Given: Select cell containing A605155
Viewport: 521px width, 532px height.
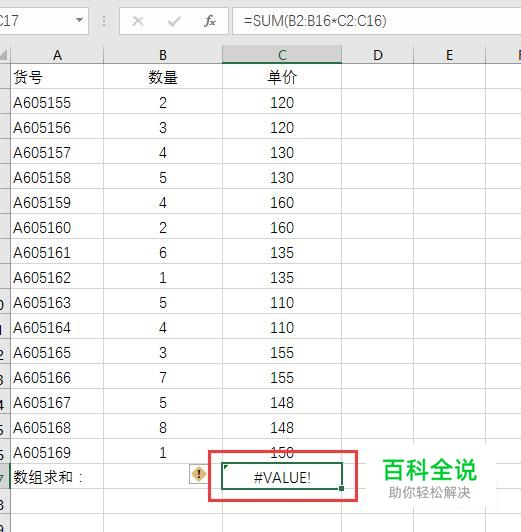Looking at the screenshot, I should tap(57, 102).
